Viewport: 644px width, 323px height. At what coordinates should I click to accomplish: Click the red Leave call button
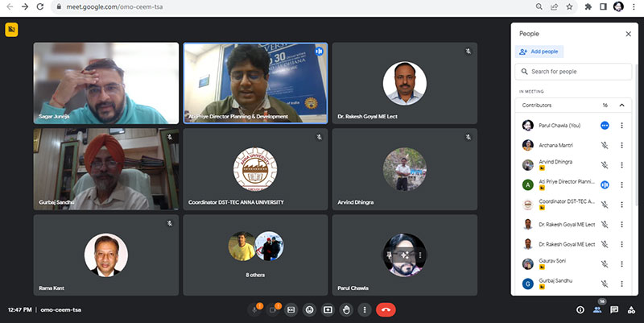click(386, 309)
